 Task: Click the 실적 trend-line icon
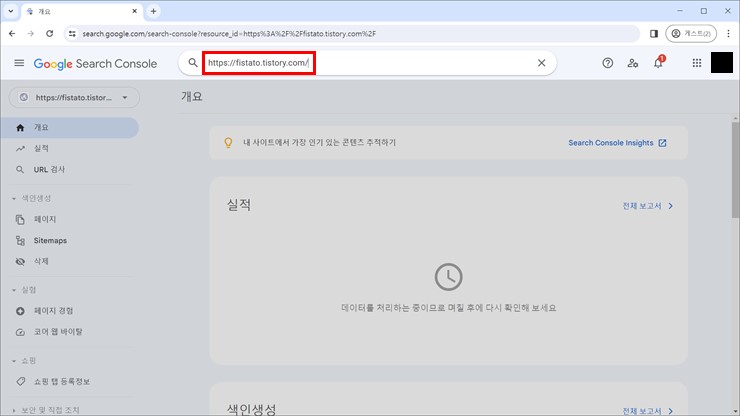click(20, 149)
